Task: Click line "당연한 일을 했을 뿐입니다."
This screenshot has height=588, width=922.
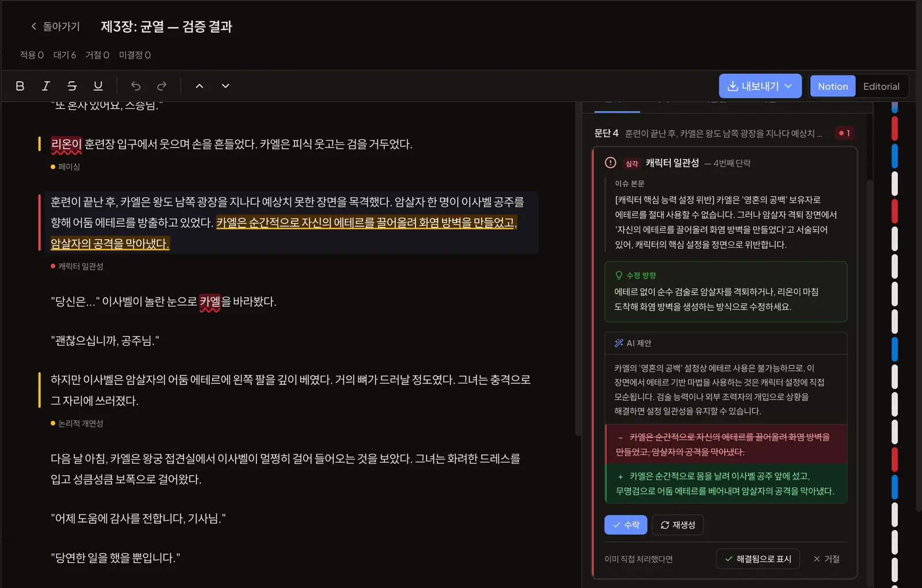Action: coord(115,557)
